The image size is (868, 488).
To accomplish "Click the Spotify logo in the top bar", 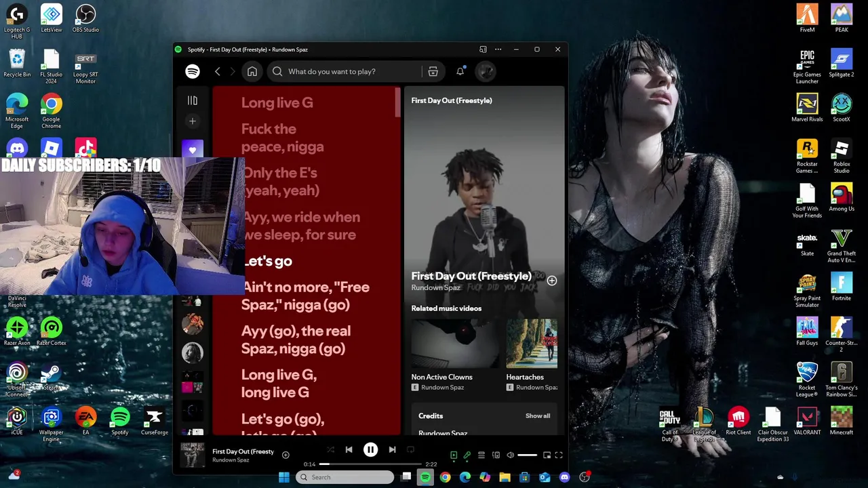I will (x=193, y=71).
